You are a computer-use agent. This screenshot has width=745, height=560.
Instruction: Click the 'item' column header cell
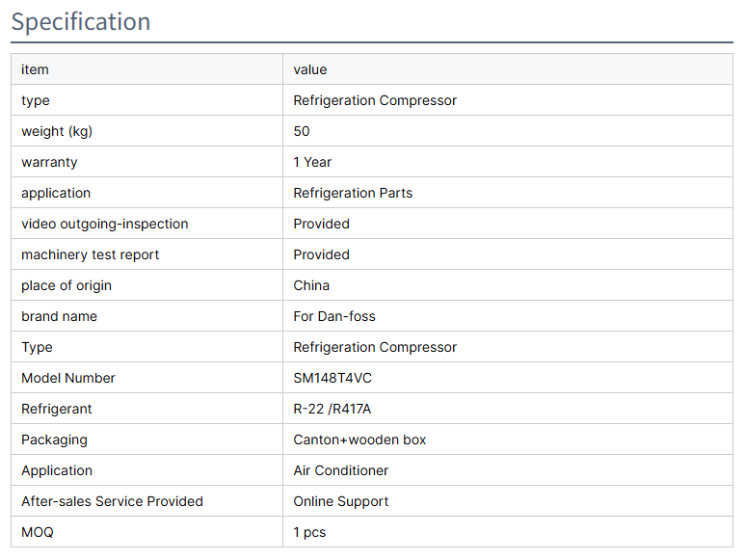point(35,69)
